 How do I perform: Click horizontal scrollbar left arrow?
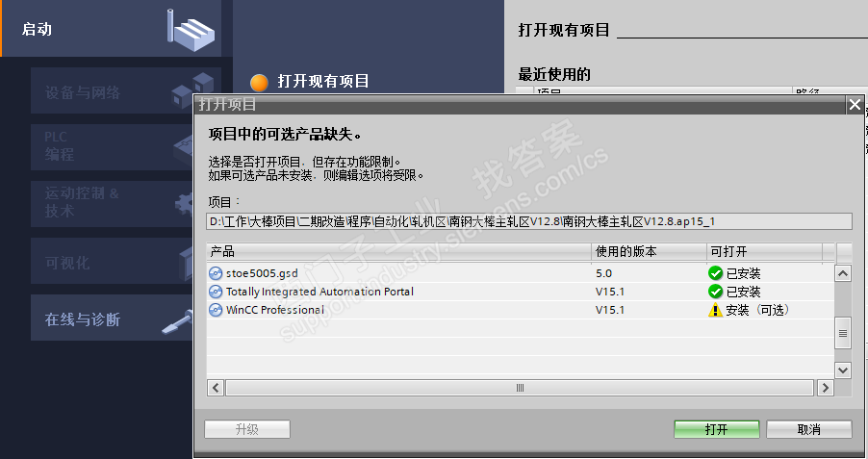click(x=216, y=388)
